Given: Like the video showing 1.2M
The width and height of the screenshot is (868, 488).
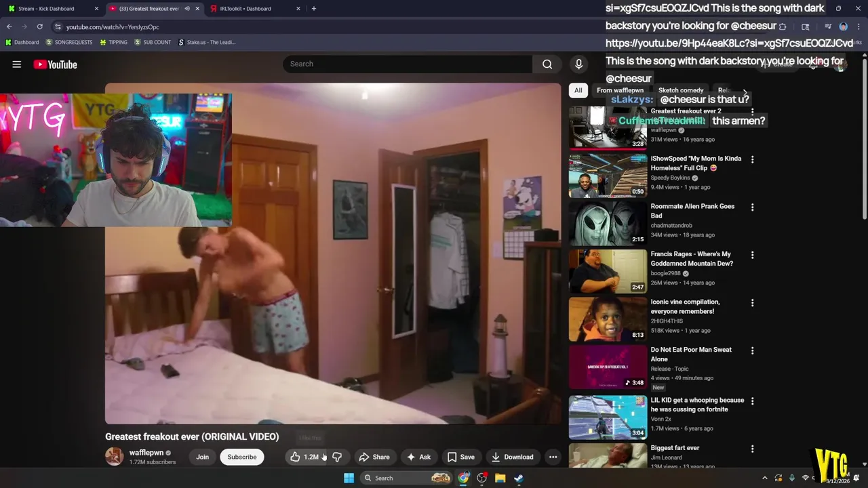Looking at the screenshot, I should point(305,457).
